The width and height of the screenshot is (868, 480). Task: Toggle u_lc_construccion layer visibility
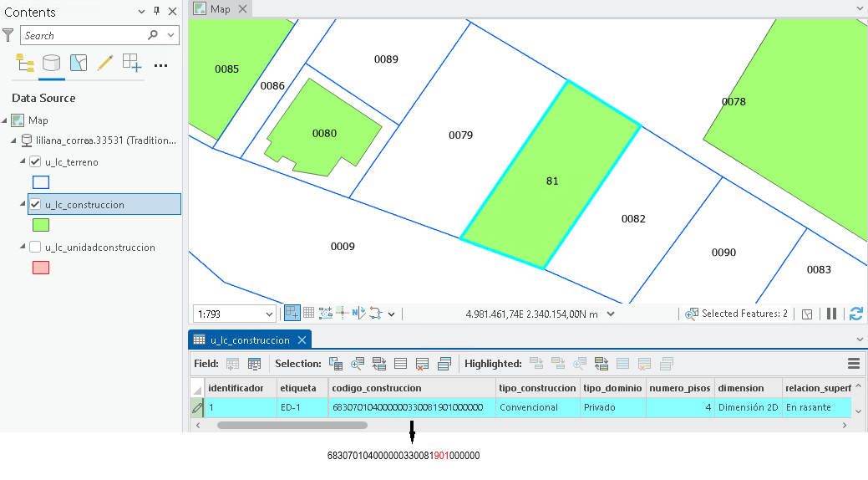[x=35, y=205]
